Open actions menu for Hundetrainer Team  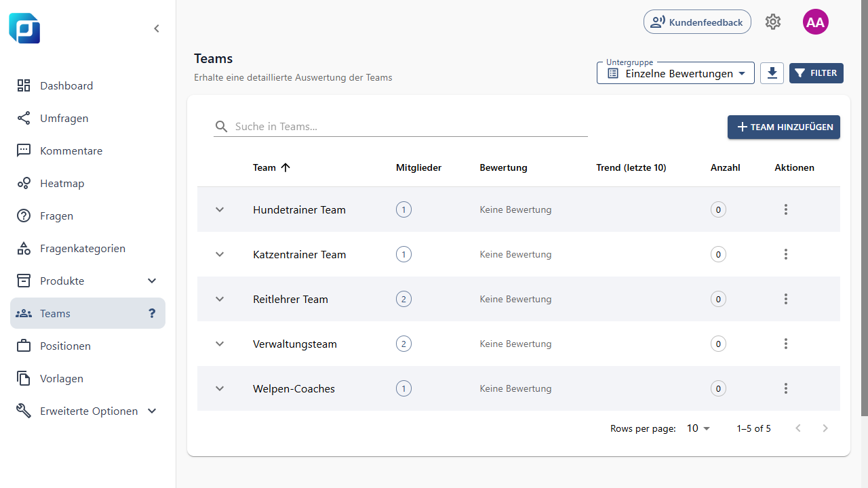tap(786, 209)
